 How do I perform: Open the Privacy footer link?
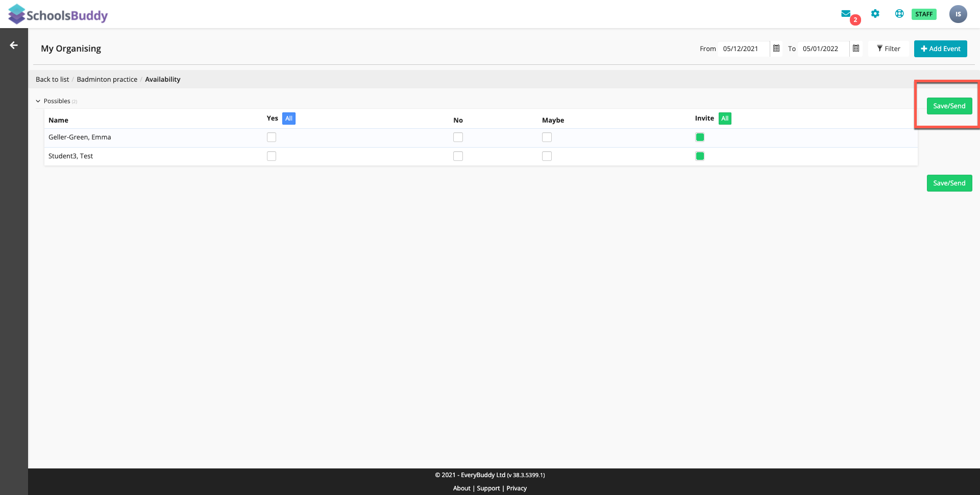(517, 488)
